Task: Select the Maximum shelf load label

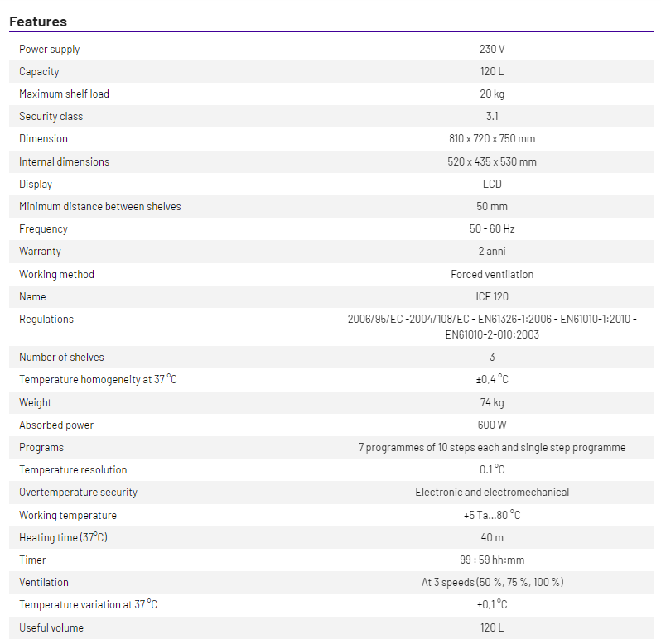Action: [x=64, y=94]
